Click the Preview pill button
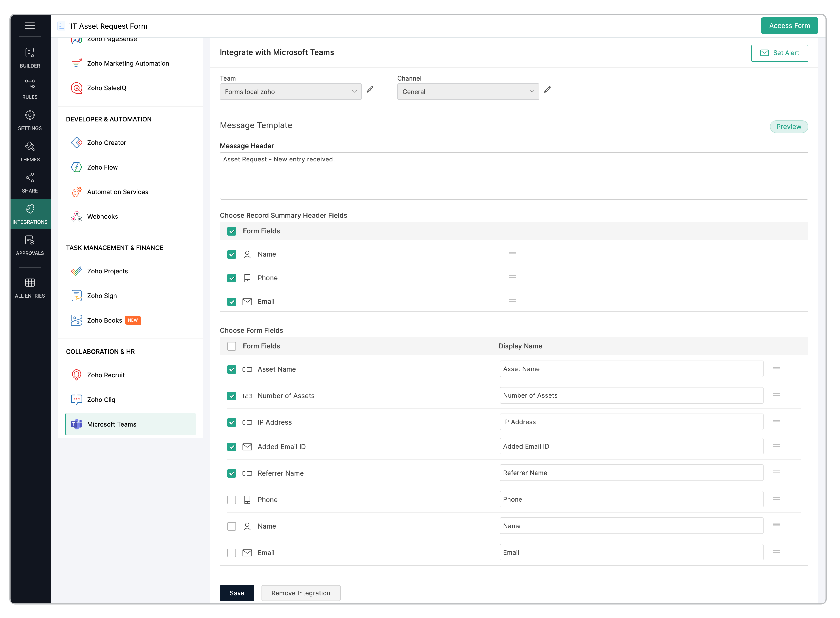 (x=789, y=127)
